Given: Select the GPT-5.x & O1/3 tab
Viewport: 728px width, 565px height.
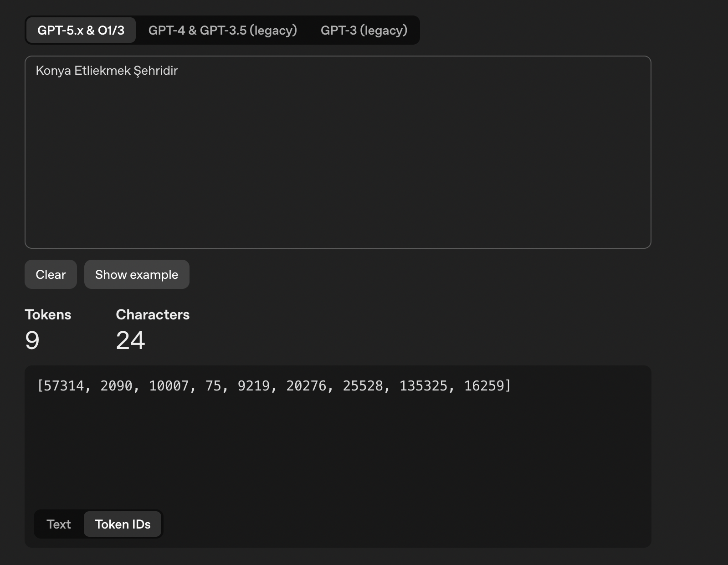Looking at the screenshot, I should tap(81, 31).
